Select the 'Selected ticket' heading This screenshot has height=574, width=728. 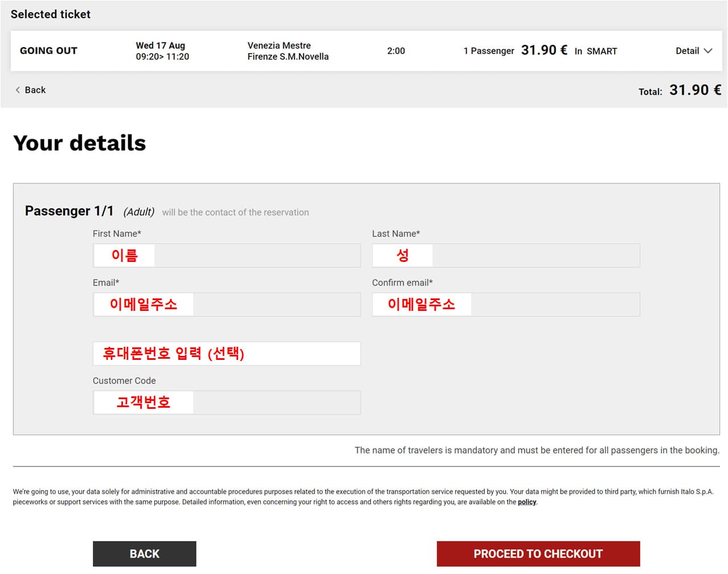click(x=51, y=14)
